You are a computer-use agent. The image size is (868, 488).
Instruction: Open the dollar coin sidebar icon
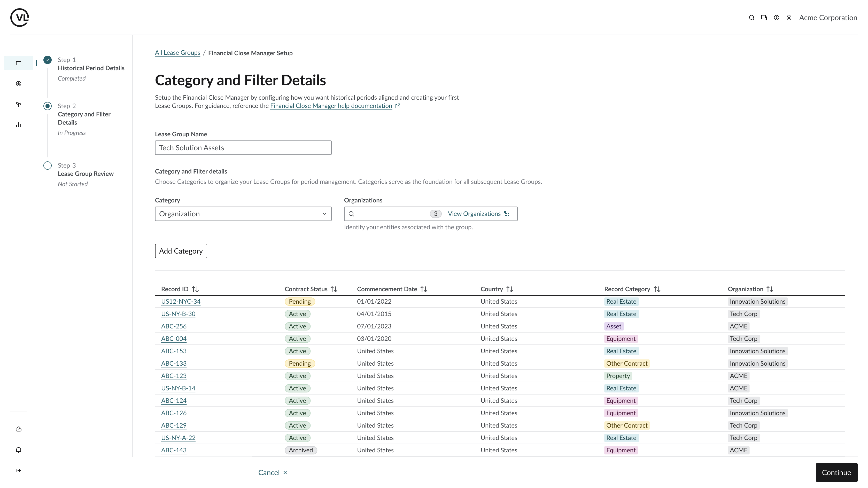click(19, 83)
